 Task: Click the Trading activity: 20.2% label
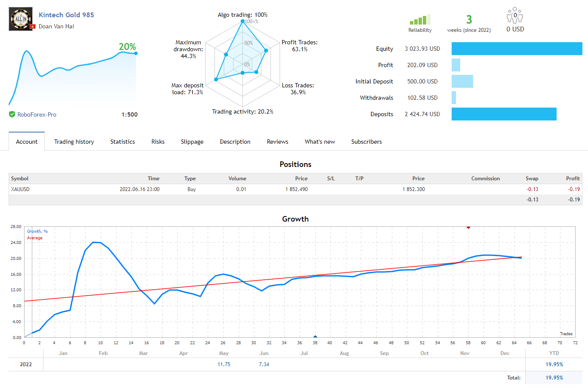point(243,111)
